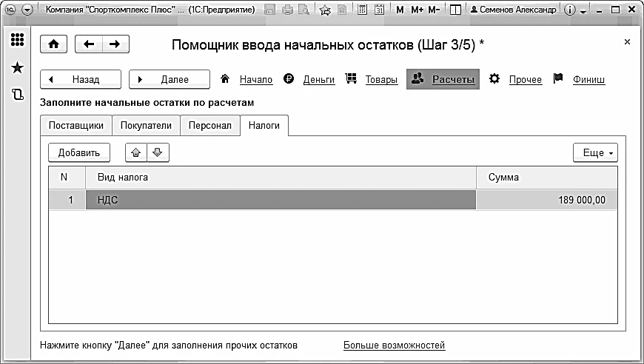Switch to the Поставщики tab

coord(76,126)
